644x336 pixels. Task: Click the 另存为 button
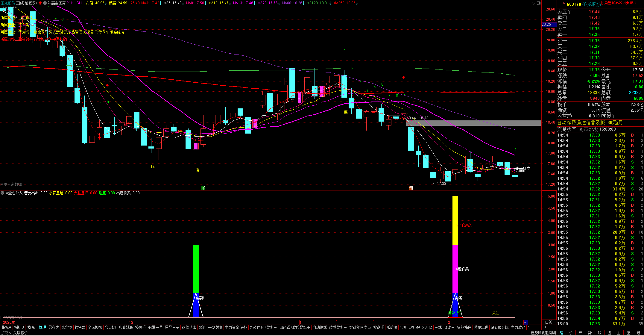[54, 327]
